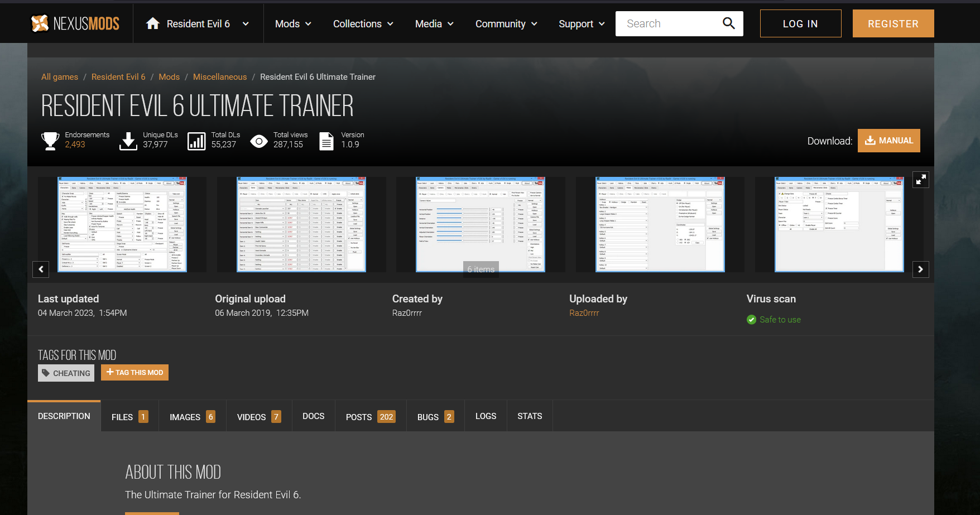The width and height of the screenshot is (980, 515).
Task: Click the Unique DLs download icon
Action: click(x=128, y=141)
